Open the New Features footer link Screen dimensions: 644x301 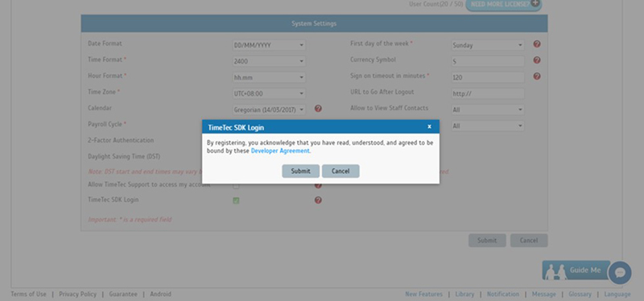coord(424,294)
